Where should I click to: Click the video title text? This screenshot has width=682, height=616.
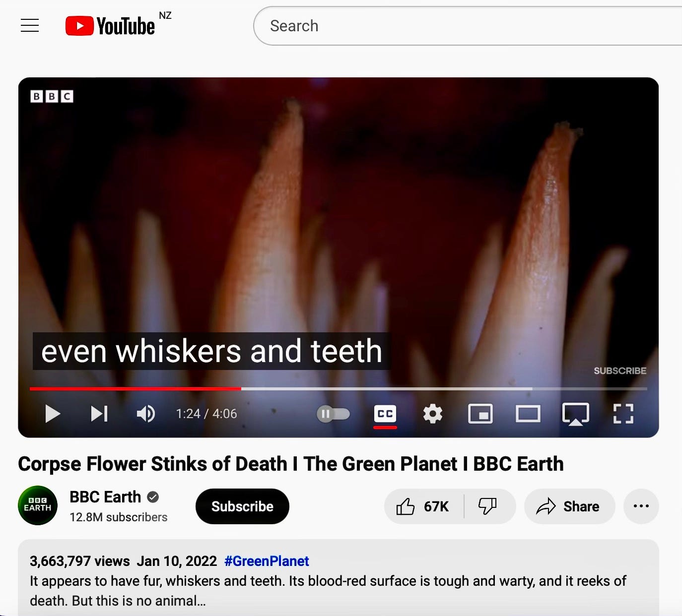click(x=291, y=464)
